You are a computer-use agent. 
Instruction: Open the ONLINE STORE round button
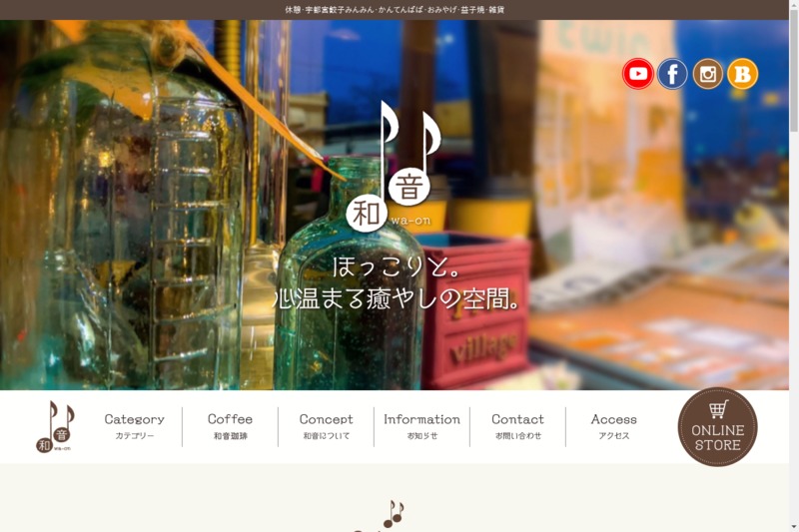pos(717,427)
